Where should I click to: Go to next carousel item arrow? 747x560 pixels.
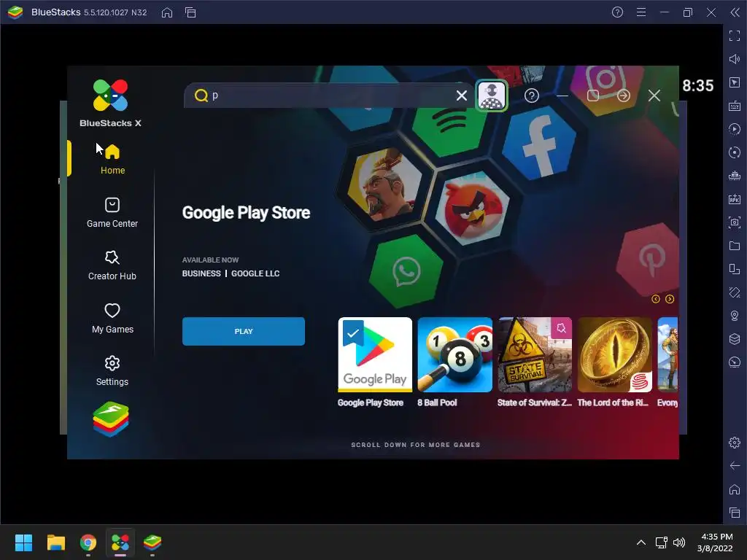670,299
